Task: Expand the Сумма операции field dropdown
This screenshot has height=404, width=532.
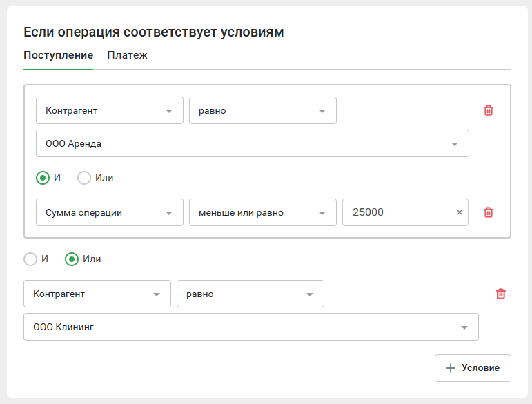Action: click(109, 212)
